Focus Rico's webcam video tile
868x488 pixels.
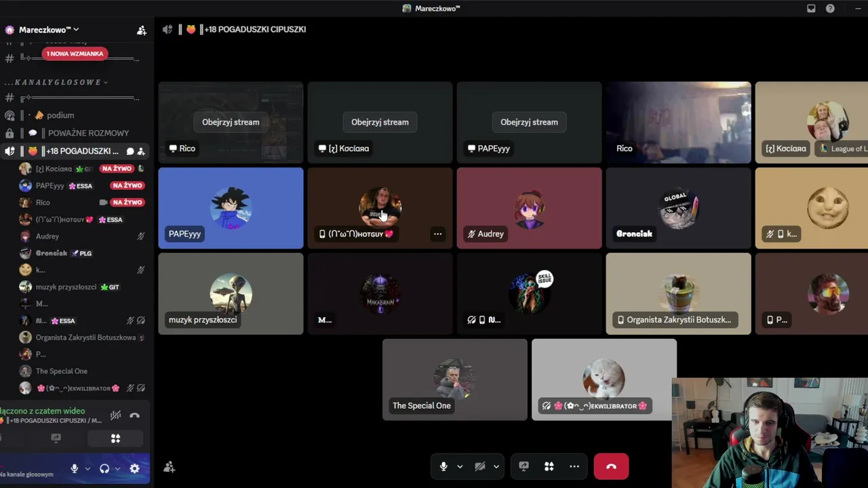(x=678, y=123)
